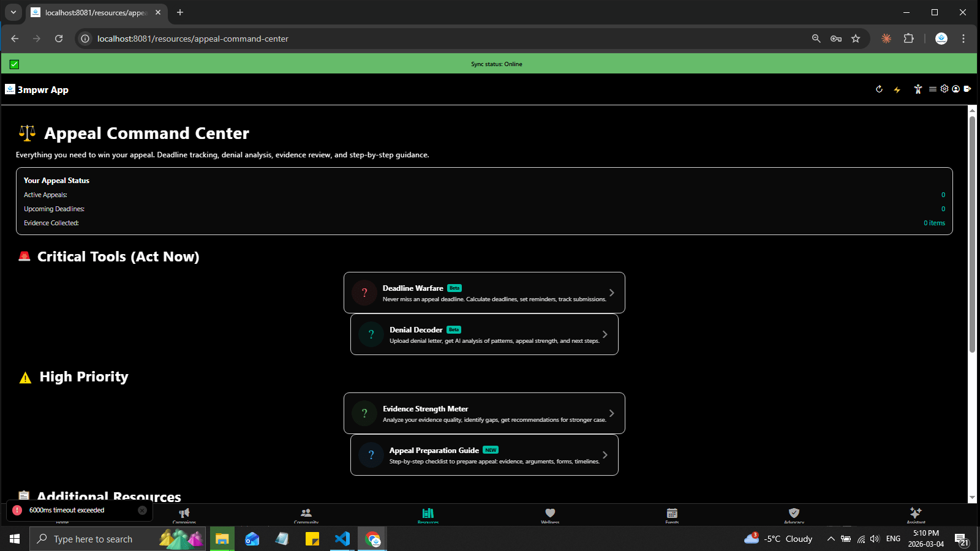
Task: Select the Campaigns megaphone icon
Action: (184, 514)
